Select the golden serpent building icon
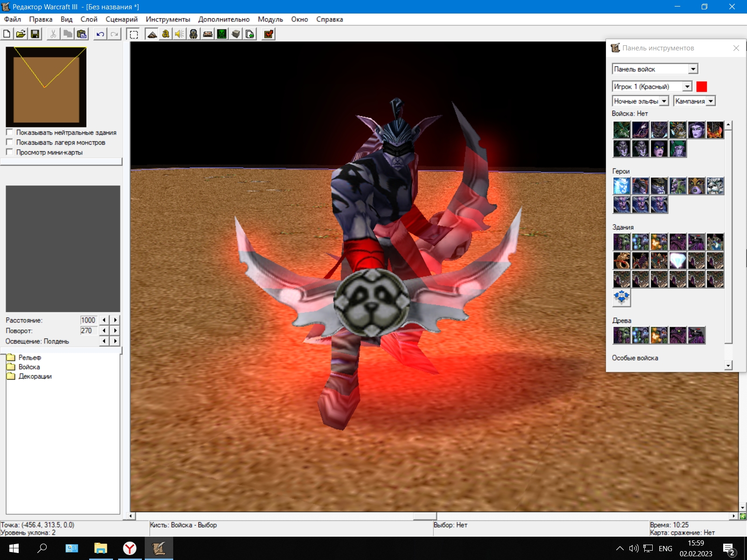Viewport: 747px width, 560px height. pos(622,261)
